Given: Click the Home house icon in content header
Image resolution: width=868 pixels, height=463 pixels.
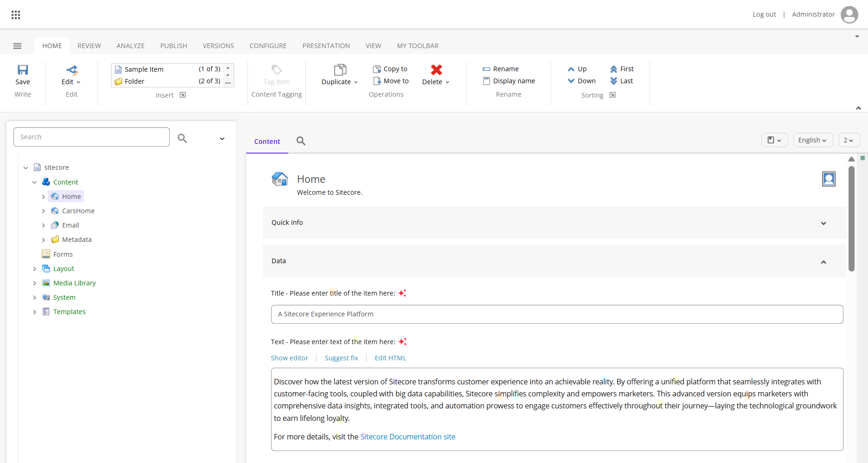Looking at the screenshot, I should tap(280, 179).
